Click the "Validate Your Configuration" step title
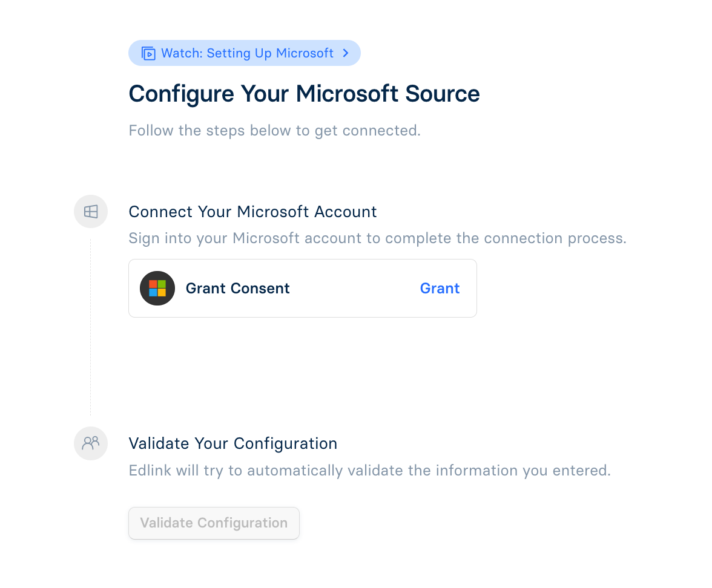The height and width of the screenshot is (588, 712). pyautogui.click(x=232, y=443)
